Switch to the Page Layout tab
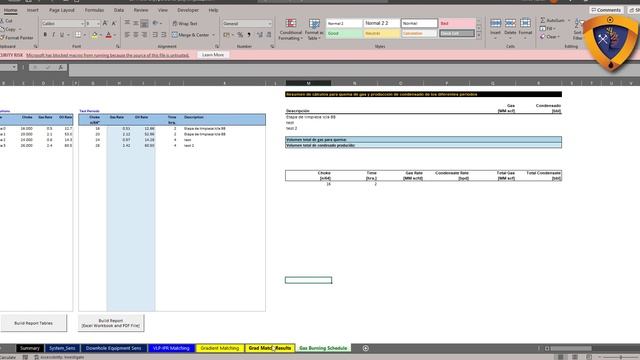 coord(62,10)
